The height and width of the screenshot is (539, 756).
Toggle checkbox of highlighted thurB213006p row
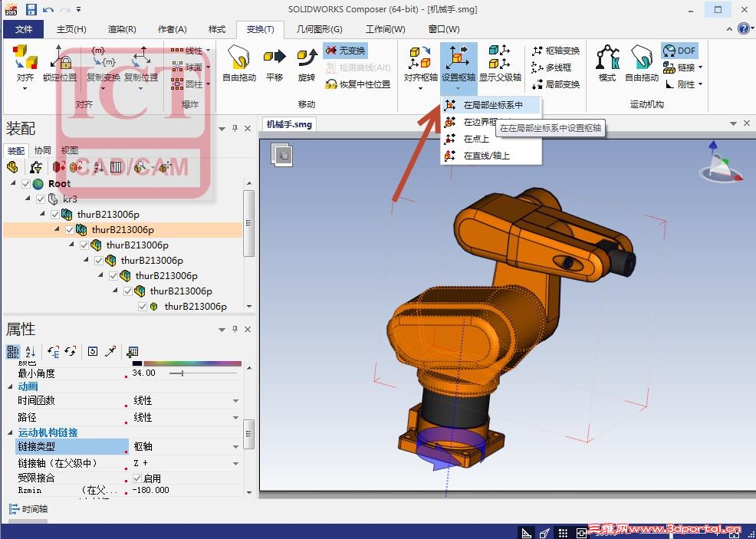pyautogui.click(x=70, y=230)
